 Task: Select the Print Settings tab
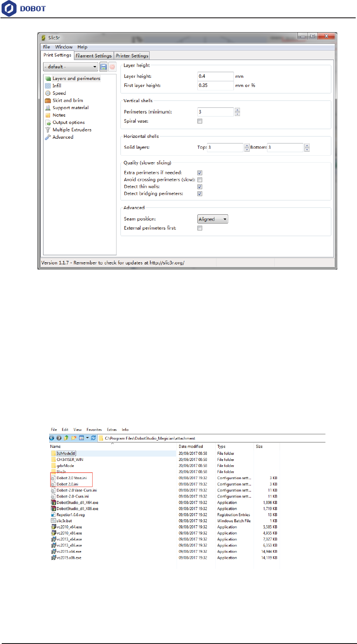(x=57, y=55)
